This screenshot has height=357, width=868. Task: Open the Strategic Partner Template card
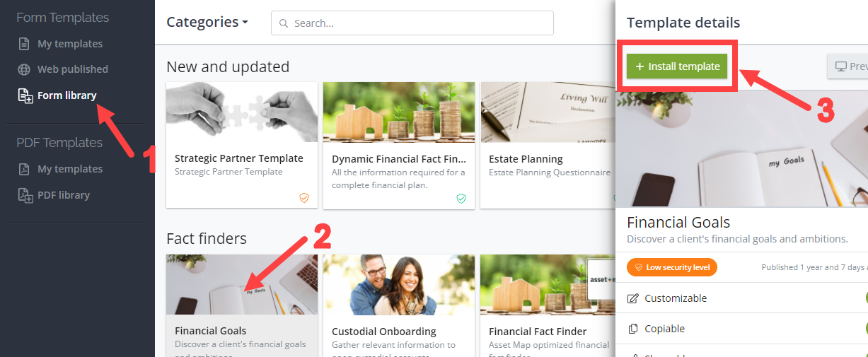[x=242, y=145]
